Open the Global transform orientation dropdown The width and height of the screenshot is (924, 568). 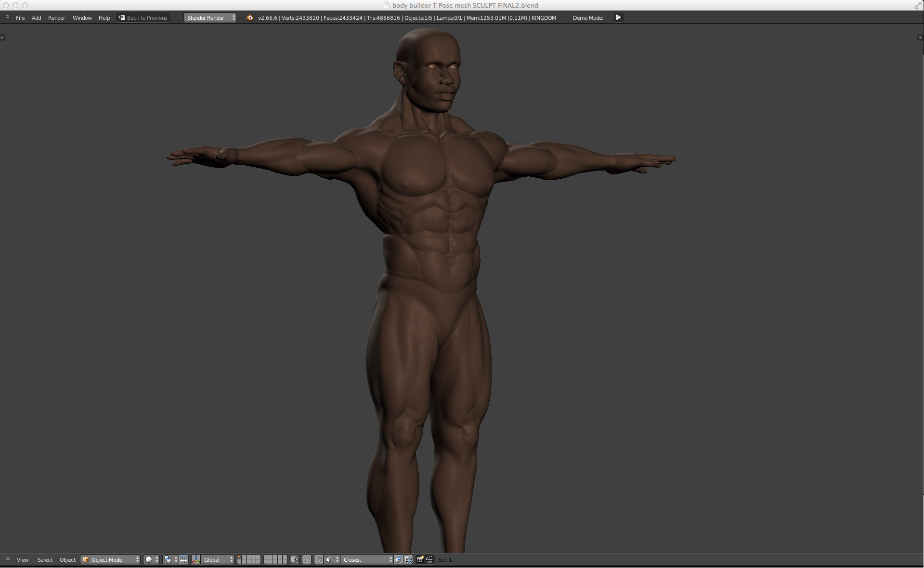(218, 560)
